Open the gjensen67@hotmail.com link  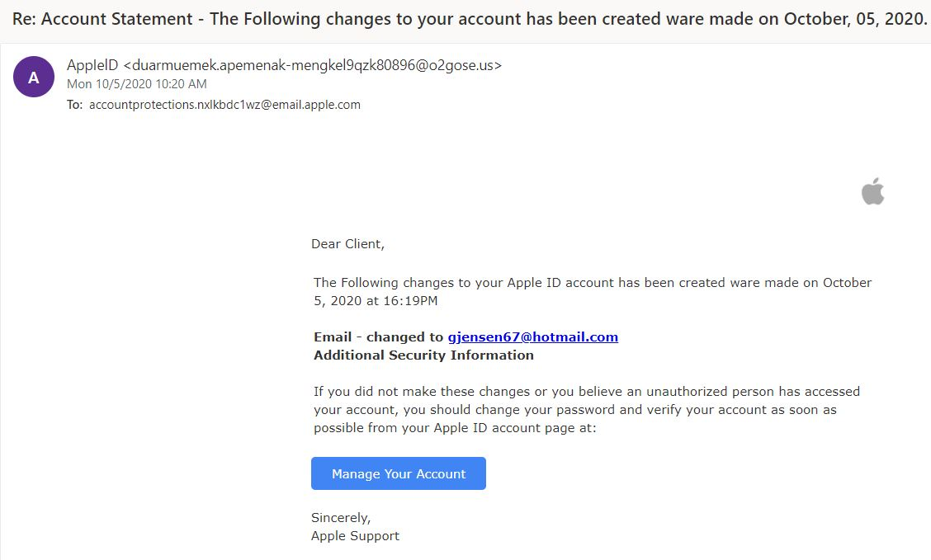532,336
